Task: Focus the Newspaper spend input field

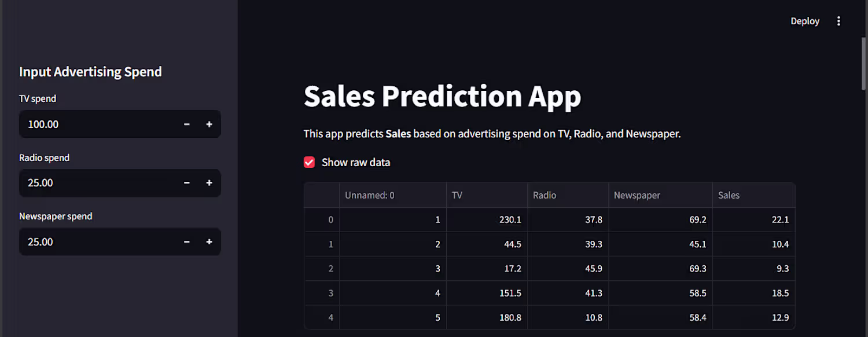Action: 97,241
